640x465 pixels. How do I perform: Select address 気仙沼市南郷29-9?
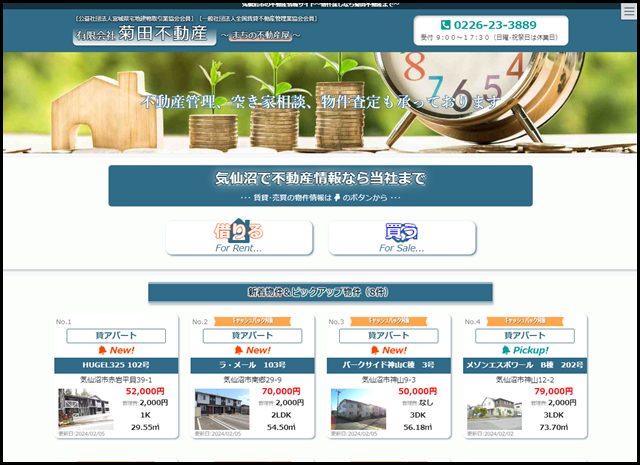pyautogui.click(x=252, y=380)
